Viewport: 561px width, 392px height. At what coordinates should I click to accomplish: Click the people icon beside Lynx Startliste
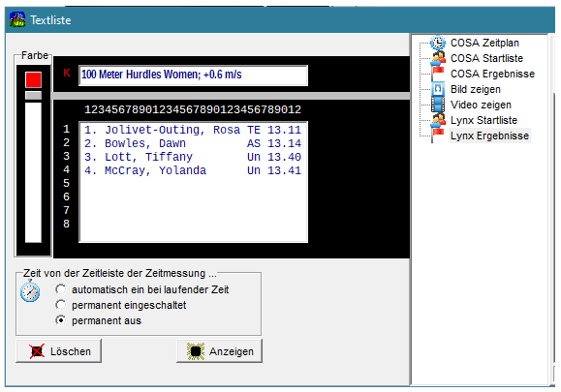tap(438, 120)
